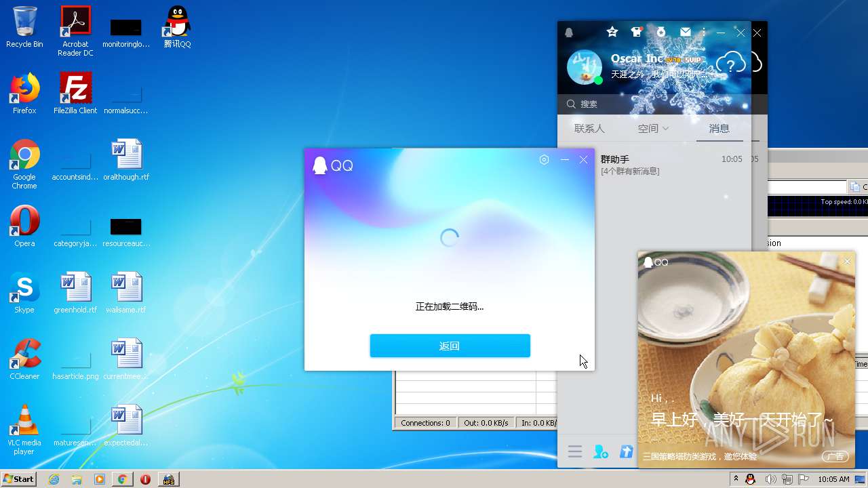
Task: Select greenhold.rtf file on desktop
Action: click(x=75, y=293)
